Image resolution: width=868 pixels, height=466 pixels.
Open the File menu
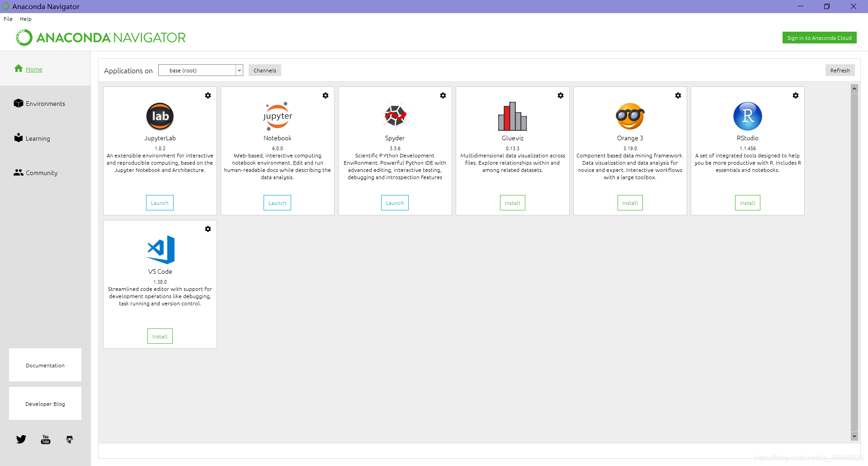(8, 19)
